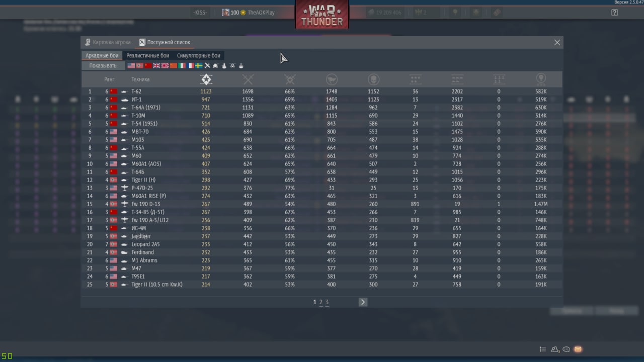Toggle USSR red flag filter
This screenshot has width=644, height=362.
148,66
